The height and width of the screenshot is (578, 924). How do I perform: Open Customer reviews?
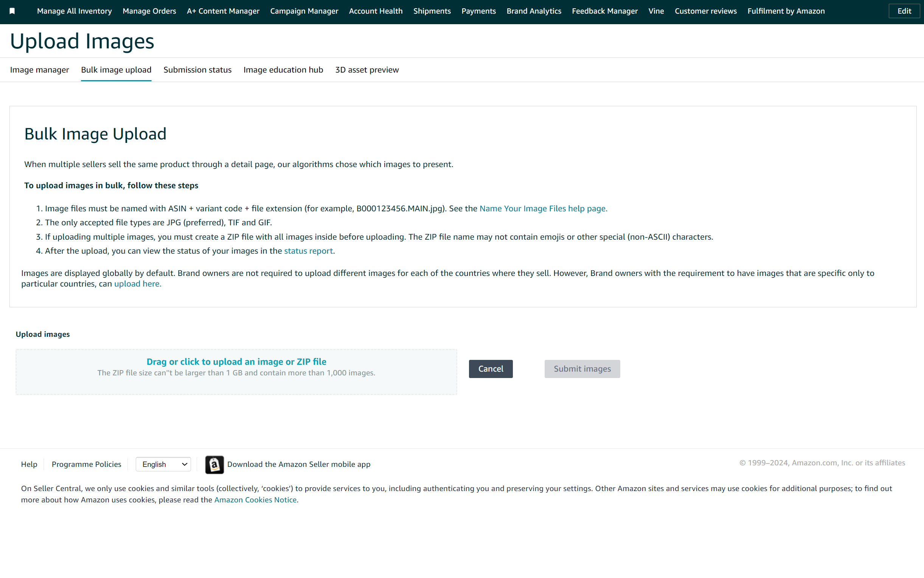tap(705, 11)
